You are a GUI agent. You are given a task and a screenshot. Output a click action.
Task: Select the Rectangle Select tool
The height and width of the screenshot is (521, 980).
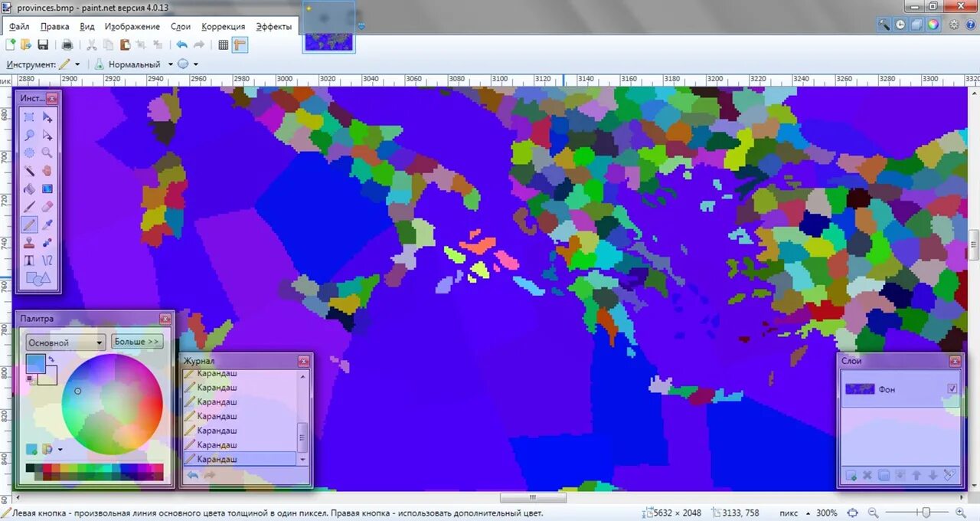pyautogui.click(x=29, y=117)
